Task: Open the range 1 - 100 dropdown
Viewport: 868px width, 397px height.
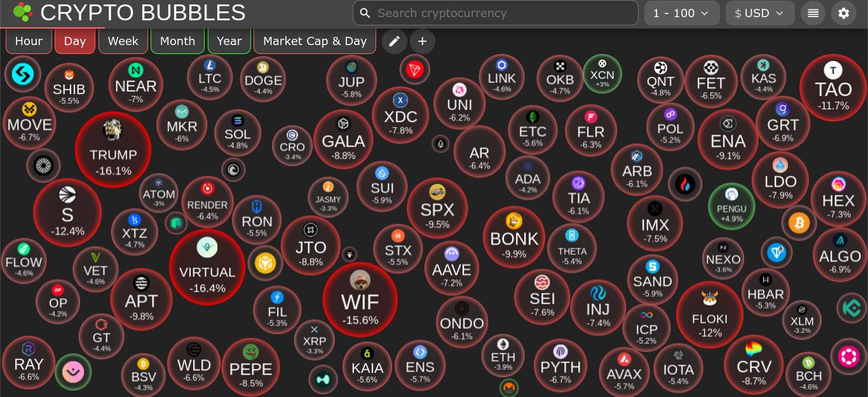Action: (x=682, y=13)
